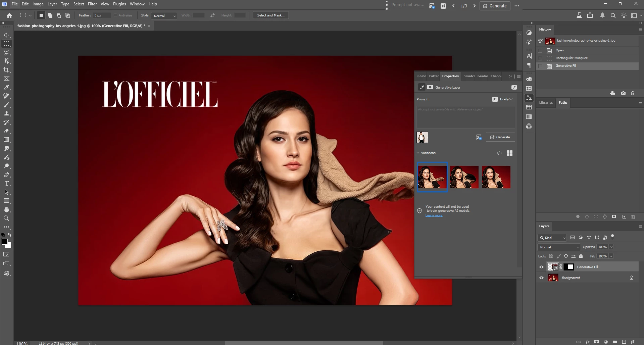The height and width of the screenshot is (345, 644).
Task: Toggle the pixel layer filter in Layers
Action: 573,238
